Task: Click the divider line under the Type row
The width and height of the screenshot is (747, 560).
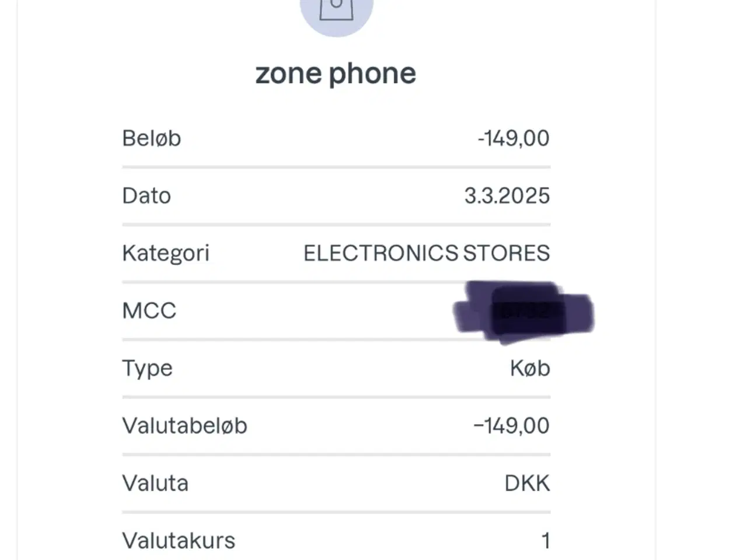Action: (x=336, y=397)
